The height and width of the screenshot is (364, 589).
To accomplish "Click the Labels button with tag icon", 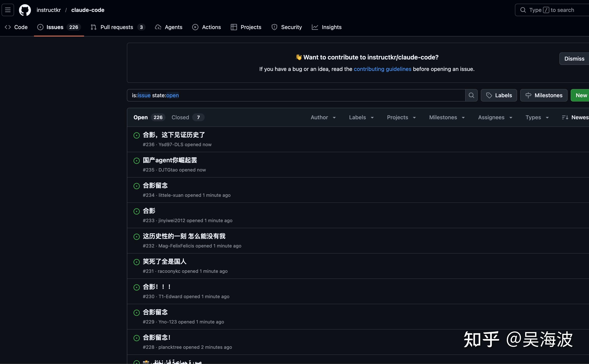I will [499, 95].
